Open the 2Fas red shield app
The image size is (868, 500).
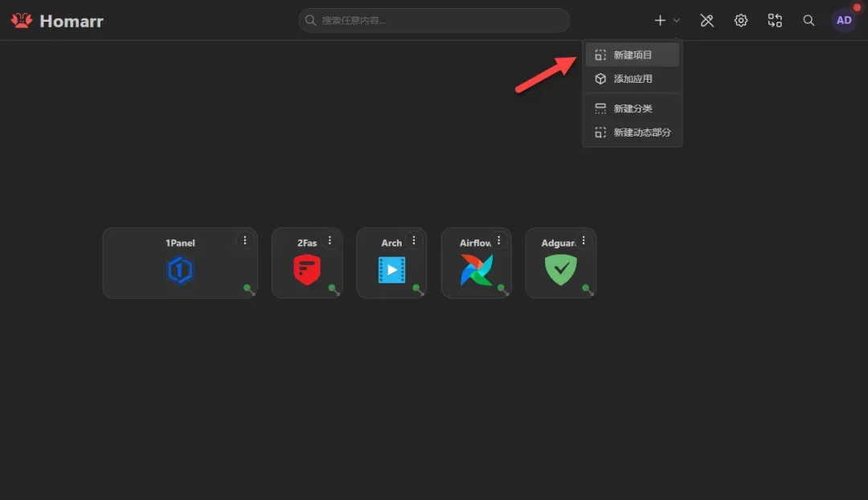(307, 271)
